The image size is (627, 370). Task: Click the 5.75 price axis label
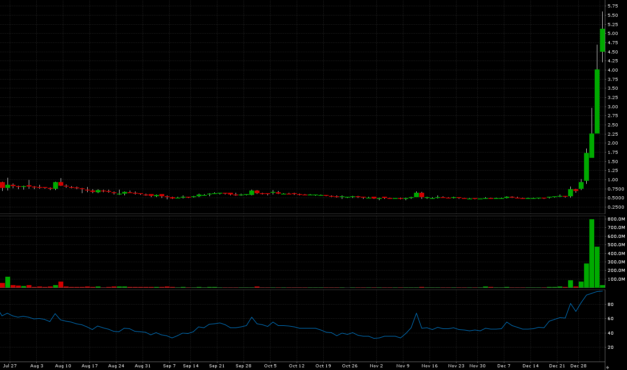pyautogui.click(x=613, y=6)
